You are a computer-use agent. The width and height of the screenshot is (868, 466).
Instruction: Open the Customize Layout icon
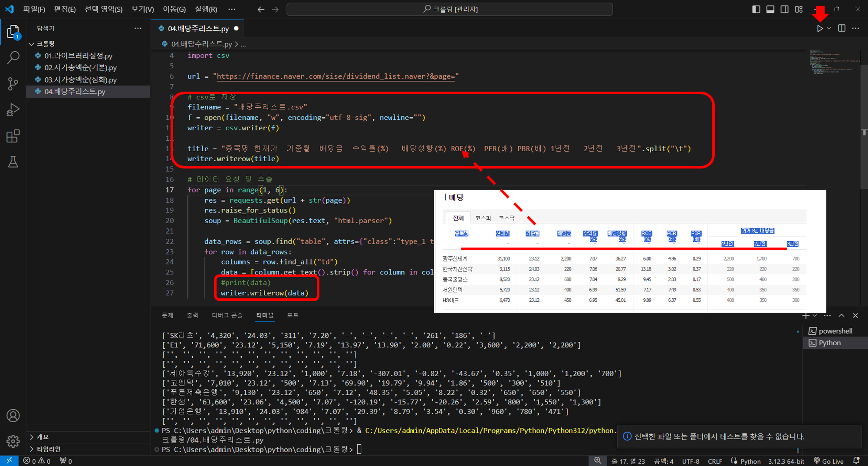coord(799,9)
